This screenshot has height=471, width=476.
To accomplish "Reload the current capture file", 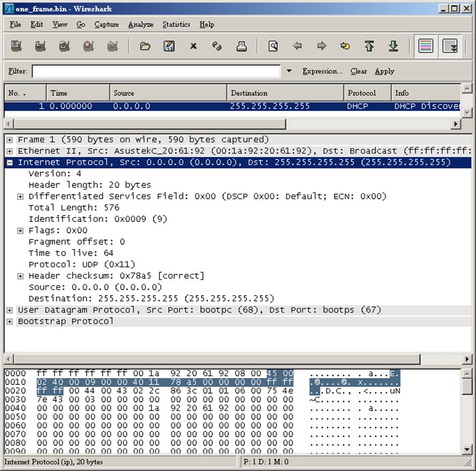I will coord(217,46).
